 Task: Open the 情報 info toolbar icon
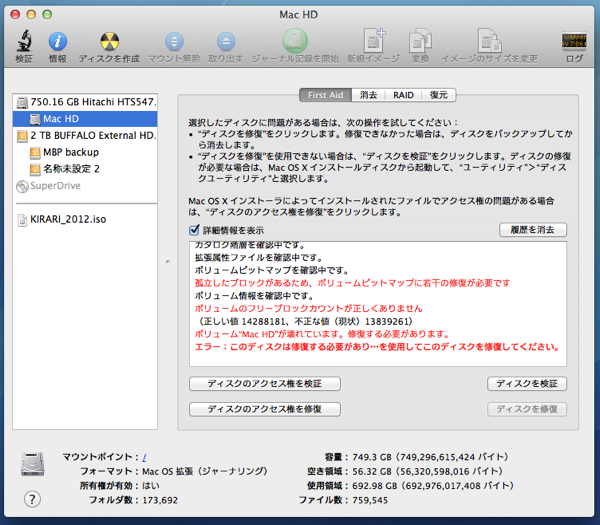(x=57, y=41)
